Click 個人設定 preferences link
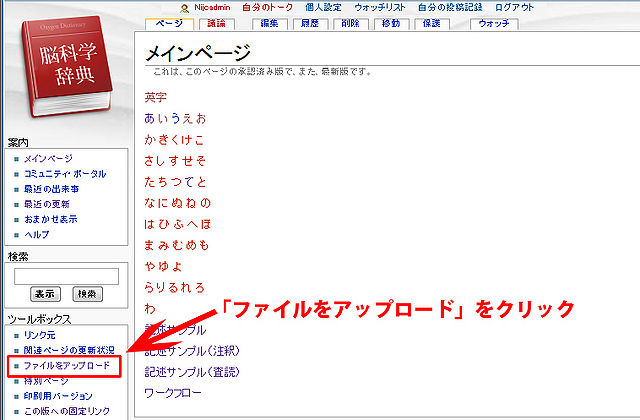 coord(321,8)
